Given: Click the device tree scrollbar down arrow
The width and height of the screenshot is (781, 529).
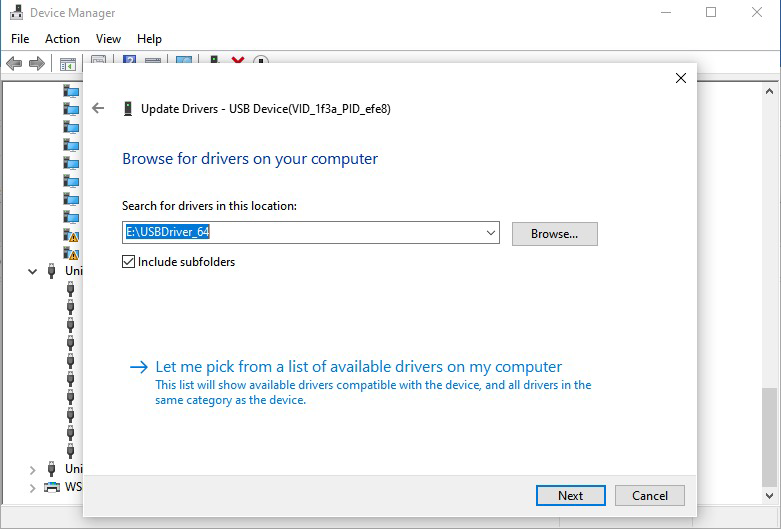Looking at the screenshot, I should tap(770, 496).
